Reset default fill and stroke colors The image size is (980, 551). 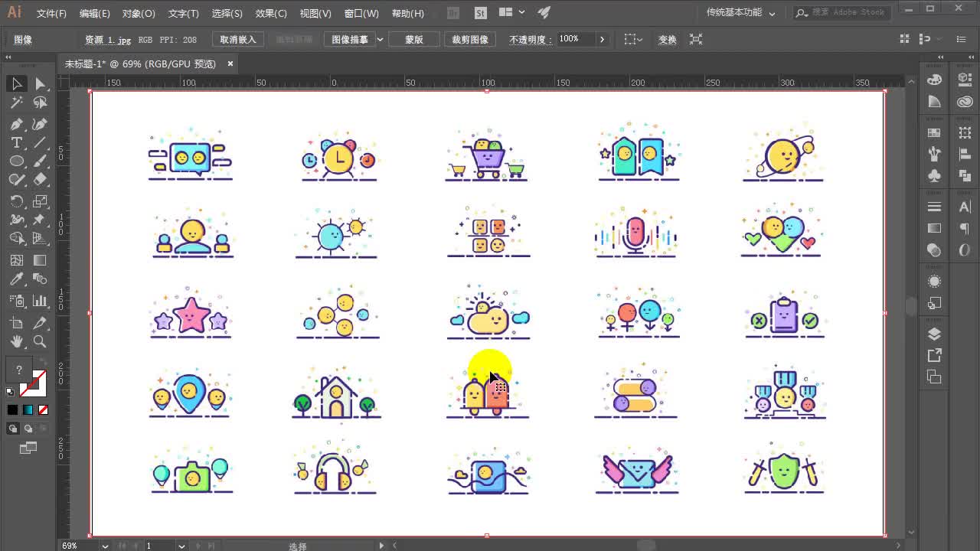(x=10, y=392)
